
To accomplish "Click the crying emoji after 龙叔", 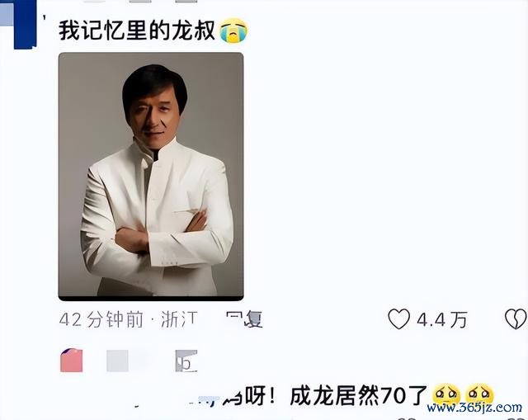I will [x=233, y=31].
